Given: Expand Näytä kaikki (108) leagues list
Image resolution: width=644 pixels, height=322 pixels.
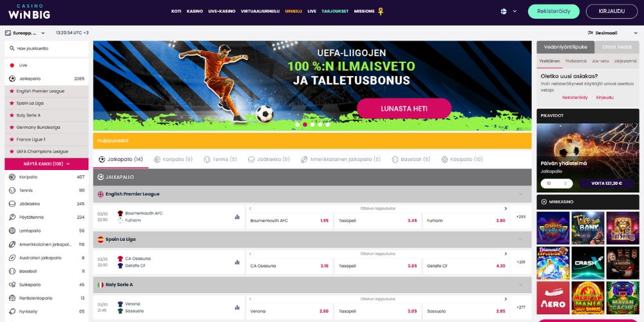Looking at the screenshot, I should tap(46, 164).
